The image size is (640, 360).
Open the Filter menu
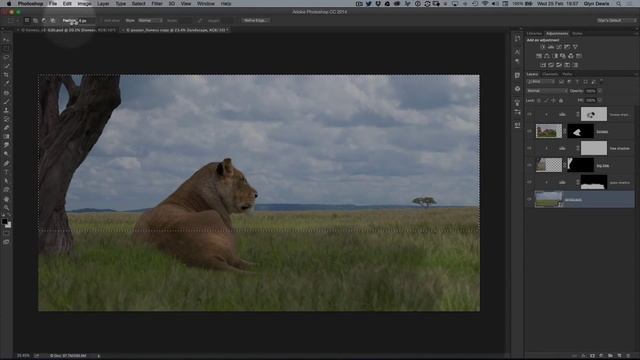point(157,4)
